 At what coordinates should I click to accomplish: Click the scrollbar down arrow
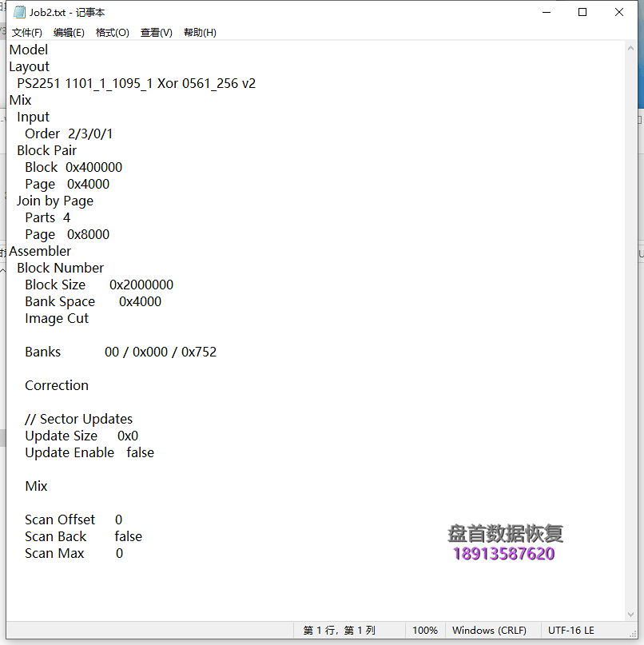tap(631, 613)
